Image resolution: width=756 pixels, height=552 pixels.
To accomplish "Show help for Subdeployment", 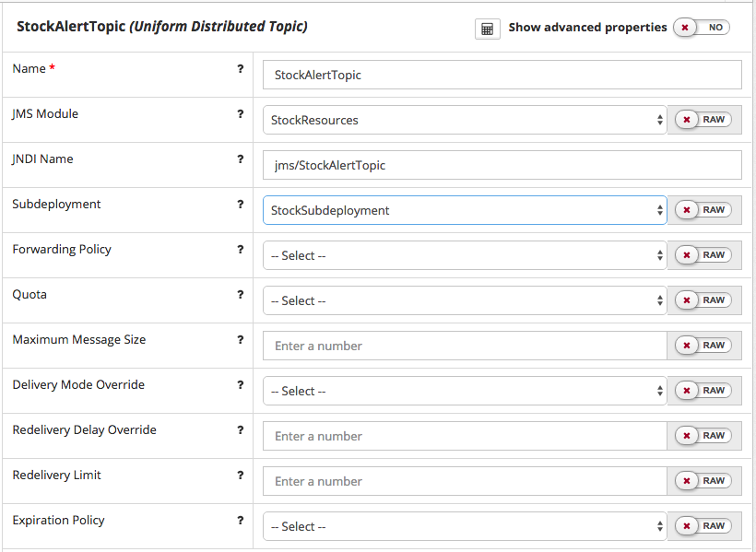I will pyautogui.click(x=241, y=205).
